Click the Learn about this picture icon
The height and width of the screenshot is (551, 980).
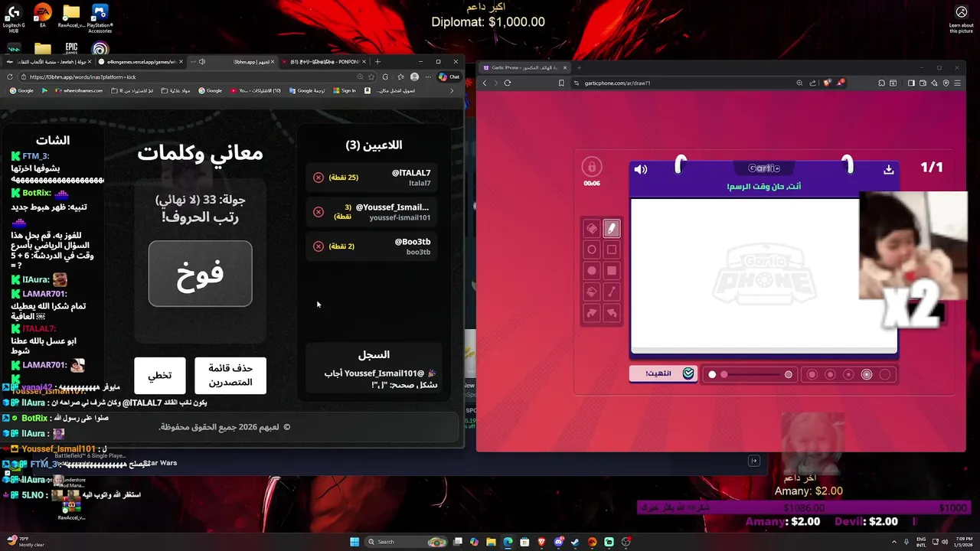962,19
